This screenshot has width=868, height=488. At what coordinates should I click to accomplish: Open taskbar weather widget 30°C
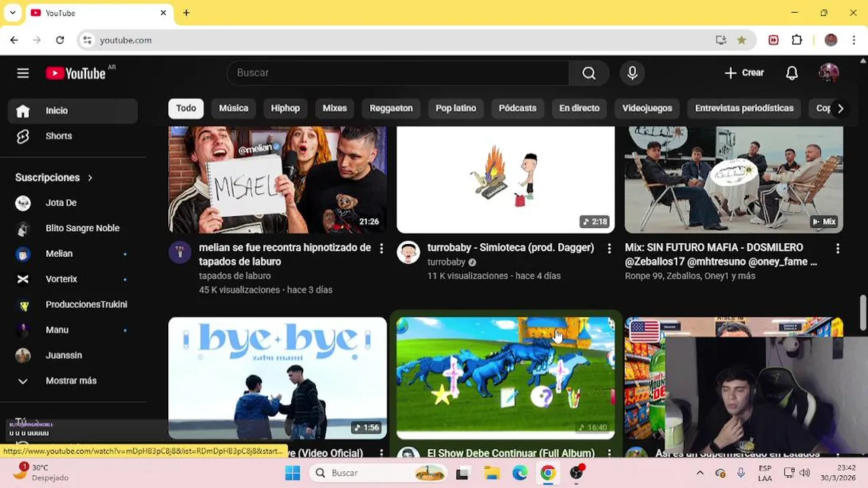(42, 472)
